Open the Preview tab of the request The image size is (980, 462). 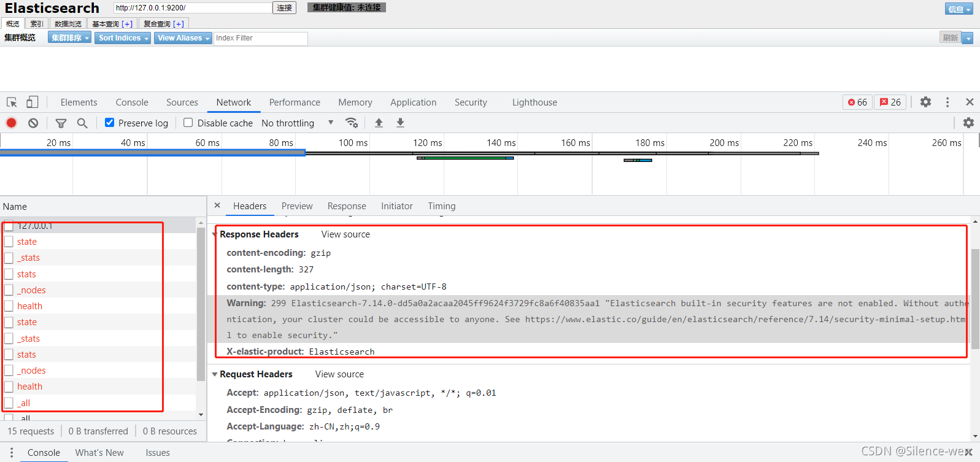[297, 206]
